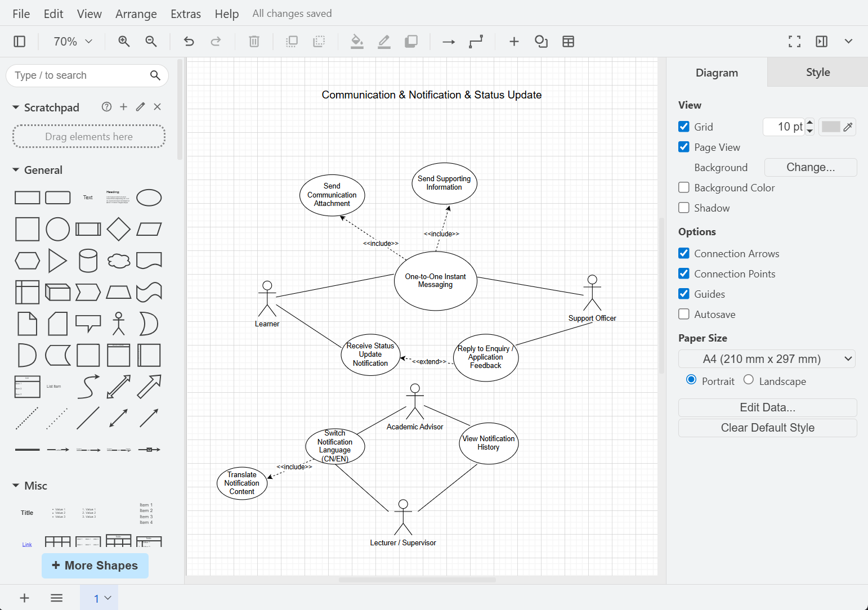This screenshot has height=610, width=868.
Task: Open the A4 paper size dropdown
Action: click(x=767, y=359)
